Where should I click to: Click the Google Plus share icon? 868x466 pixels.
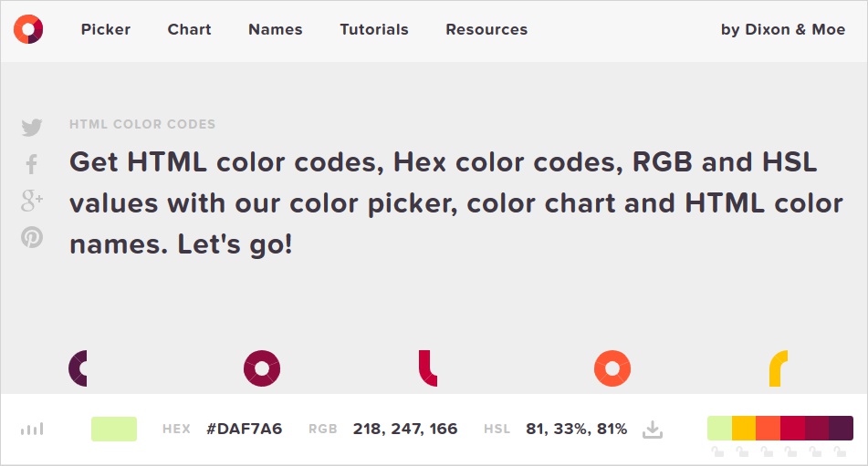(32, 201)
